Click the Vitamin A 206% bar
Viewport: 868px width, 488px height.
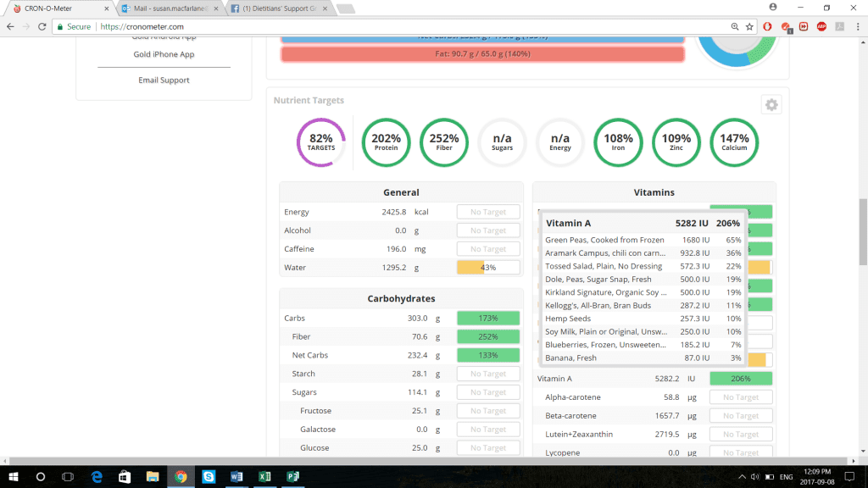741,379
